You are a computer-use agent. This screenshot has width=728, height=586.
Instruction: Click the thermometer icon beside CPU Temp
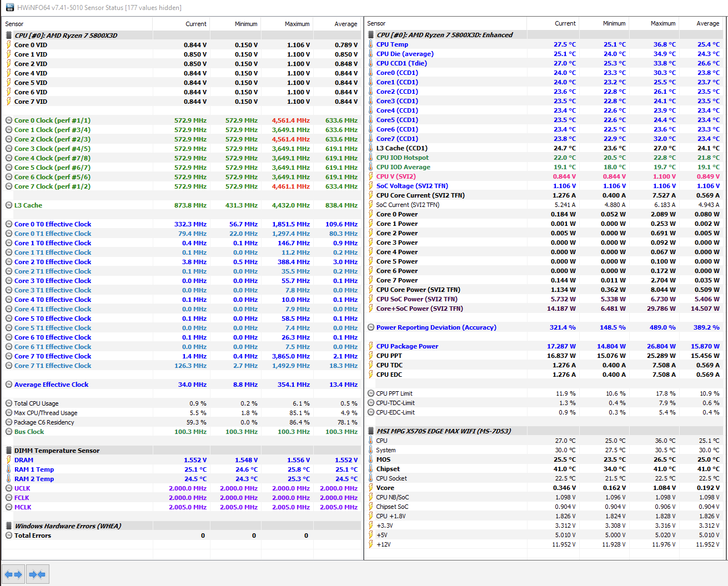point(370,44)
